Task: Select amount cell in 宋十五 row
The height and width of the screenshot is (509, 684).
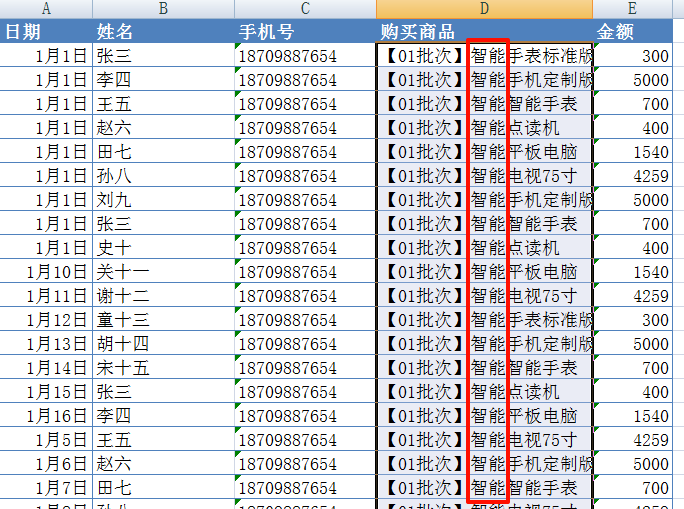Action: click(632, 367)
